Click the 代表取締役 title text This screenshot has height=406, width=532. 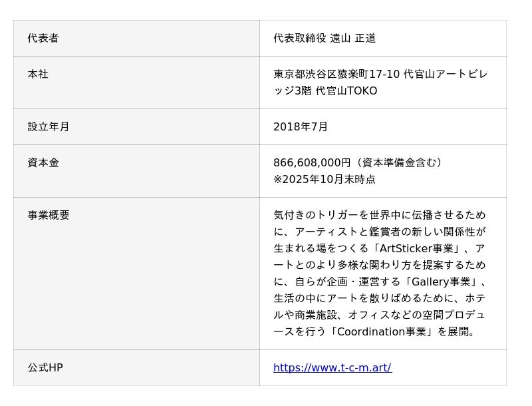click(299, 38)
